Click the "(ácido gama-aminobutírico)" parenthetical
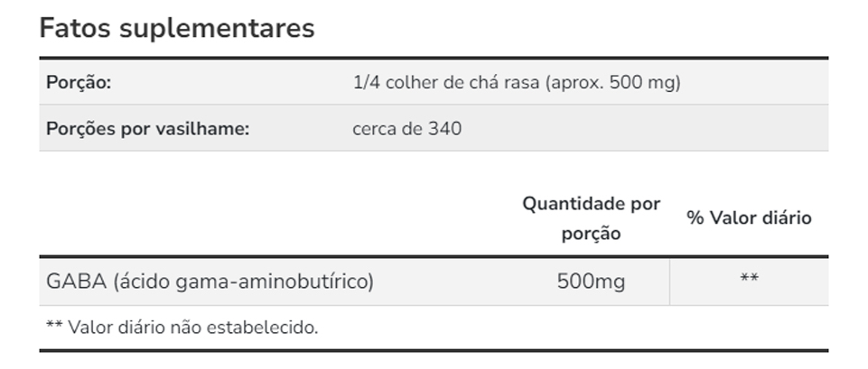The image size is (868, 369). pos(244,281)
